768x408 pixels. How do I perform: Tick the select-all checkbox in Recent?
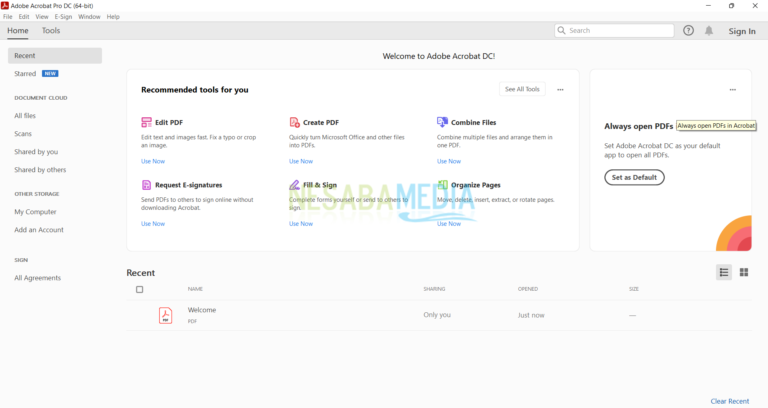(139, 289)
